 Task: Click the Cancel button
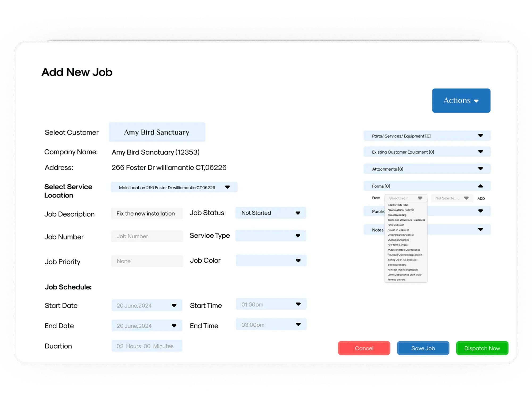(363, 348)
